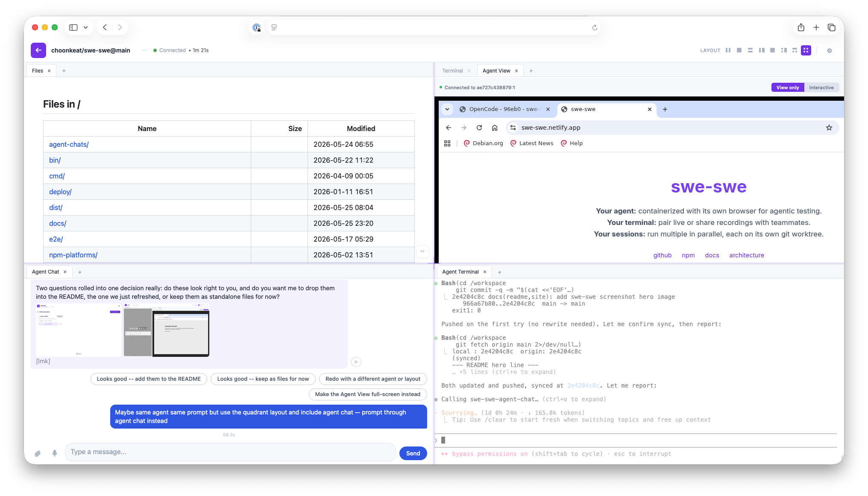Screen dimensions: 868x496
Task: Choose 'Looks good -- keep as files for now'
Action: [x=263, y=379]
